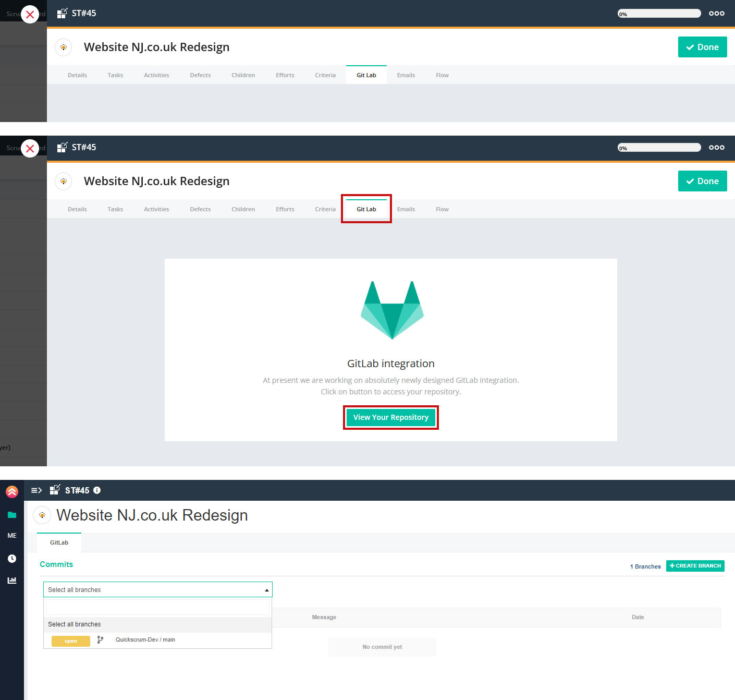Screen dimensions: 735x700
Task: Choose the Quickscrum-Dev / main branch
Action: pyautogui.click(x=157, y=640)
